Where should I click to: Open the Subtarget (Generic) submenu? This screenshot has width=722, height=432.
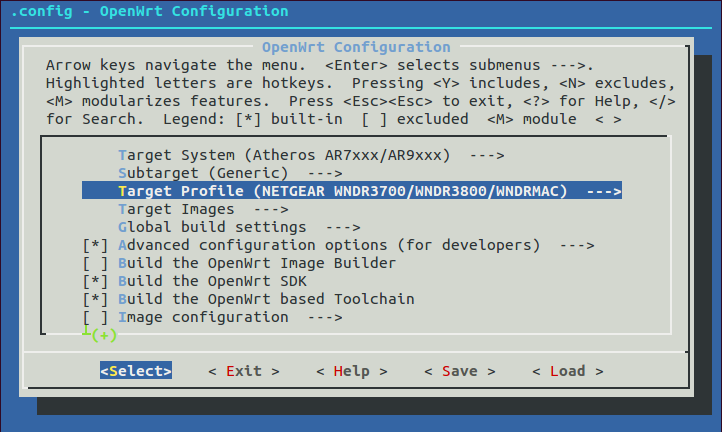212,173
